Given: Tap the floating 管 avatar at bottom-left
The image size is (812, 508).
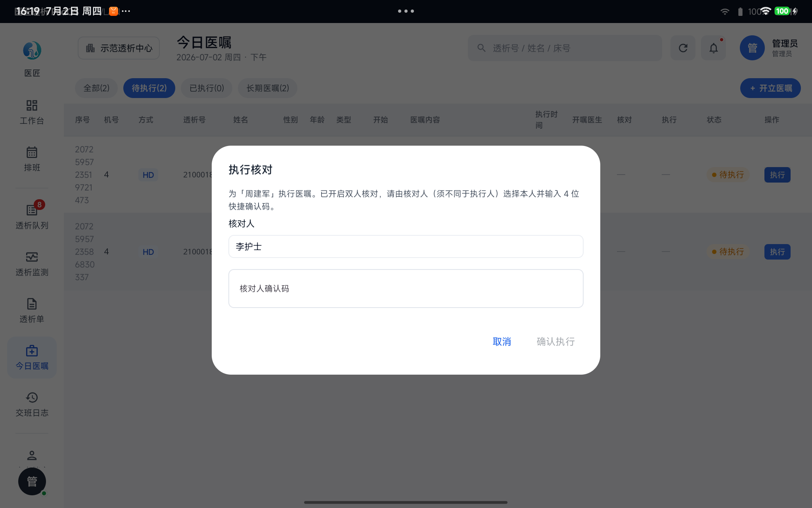Looking at the screenshot, I should (32, 481).
